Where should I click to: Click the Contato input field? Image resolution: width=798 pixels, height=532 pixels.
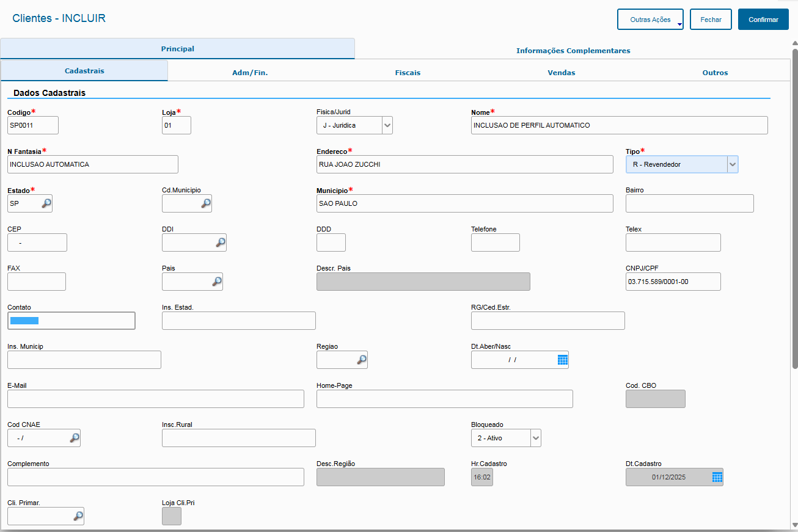point(71,321)
